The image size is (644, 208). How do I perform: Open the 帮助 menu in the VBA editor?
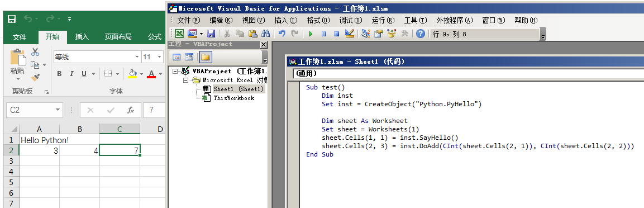click(x=526, y=20)
